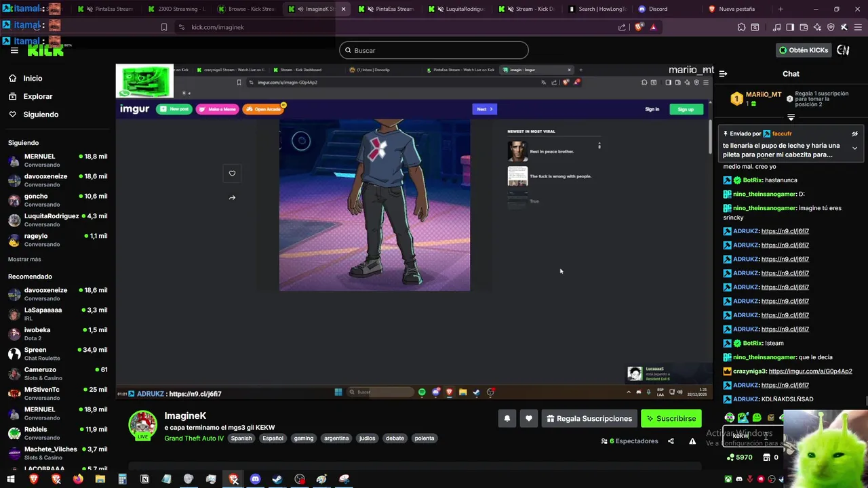Open Firefox from the Windows taskbar

(78, 479)
